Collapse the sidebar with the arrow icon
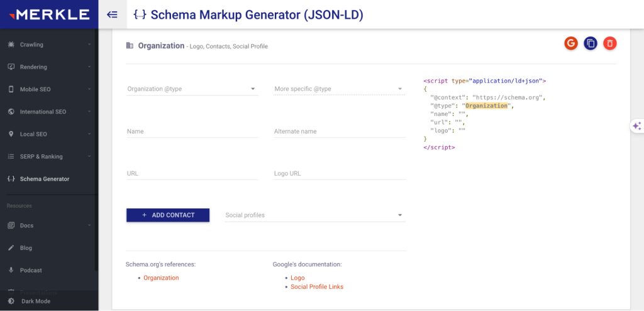This screenshot has height=311, width=644. pos(113,14)
